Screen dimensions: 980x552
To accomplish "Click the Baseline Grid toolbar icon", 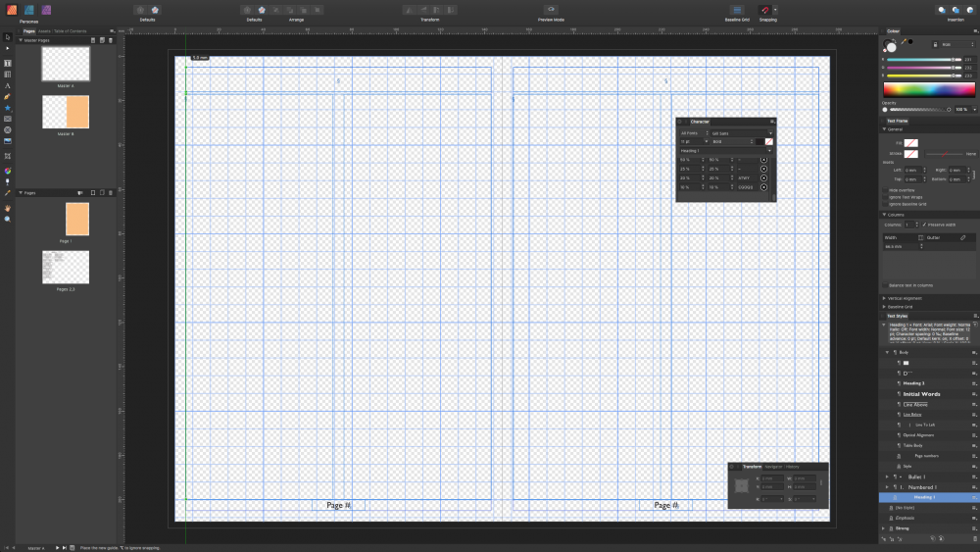I will (738, 10).
